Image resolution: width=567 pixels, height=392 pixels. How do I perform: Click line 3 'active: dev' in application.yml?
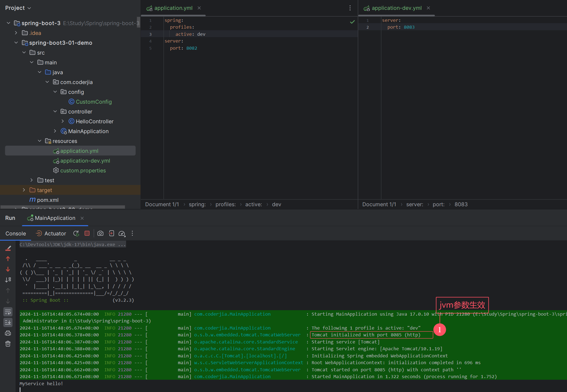tap(190, 34)
